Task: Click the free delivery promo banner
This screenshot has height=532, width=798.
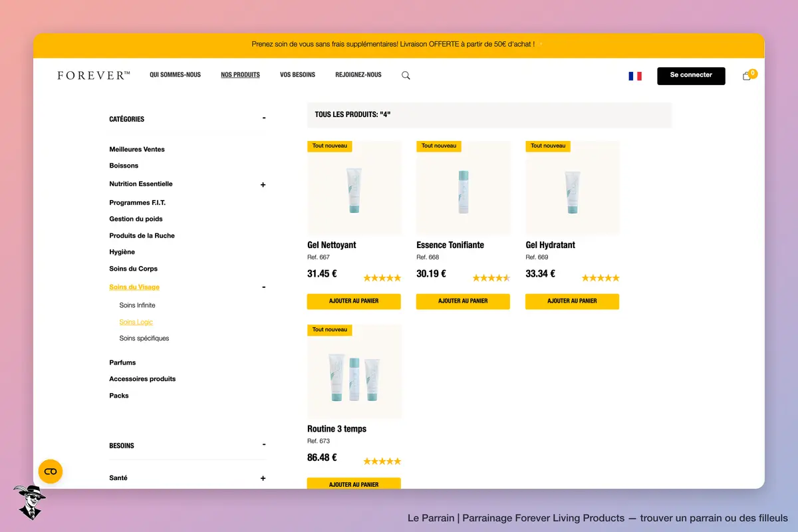Action: pos(399,45)
